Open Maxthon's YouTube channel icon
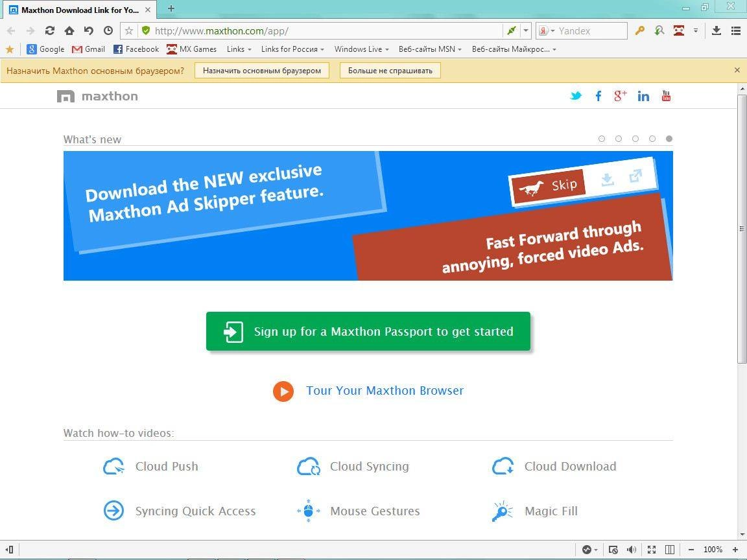The width and height of the screenshot is (747, 560). pos(666,96)
